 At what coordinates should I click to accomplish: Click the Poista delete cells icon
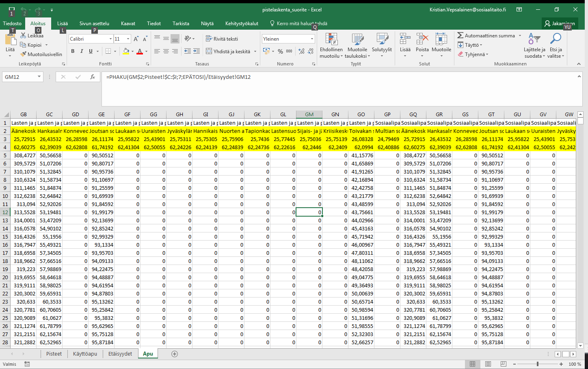tap(422, 39)
